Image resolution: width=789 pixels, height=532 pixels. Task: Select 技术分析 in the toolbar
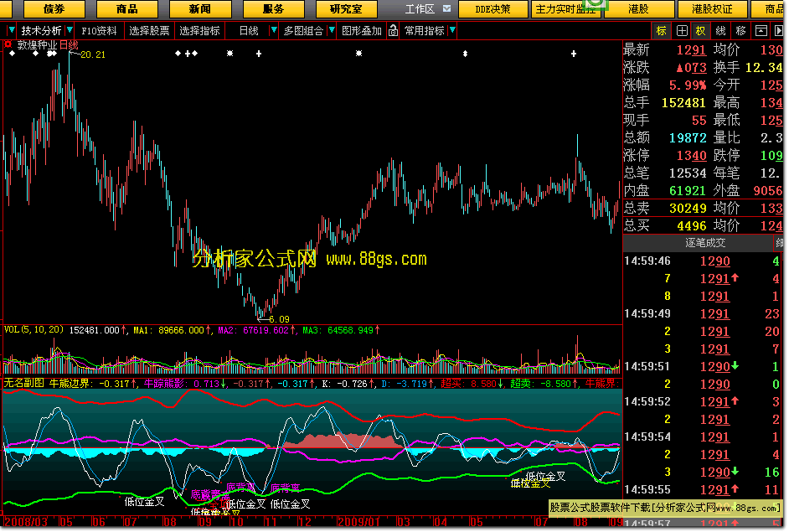click(41, 31)
